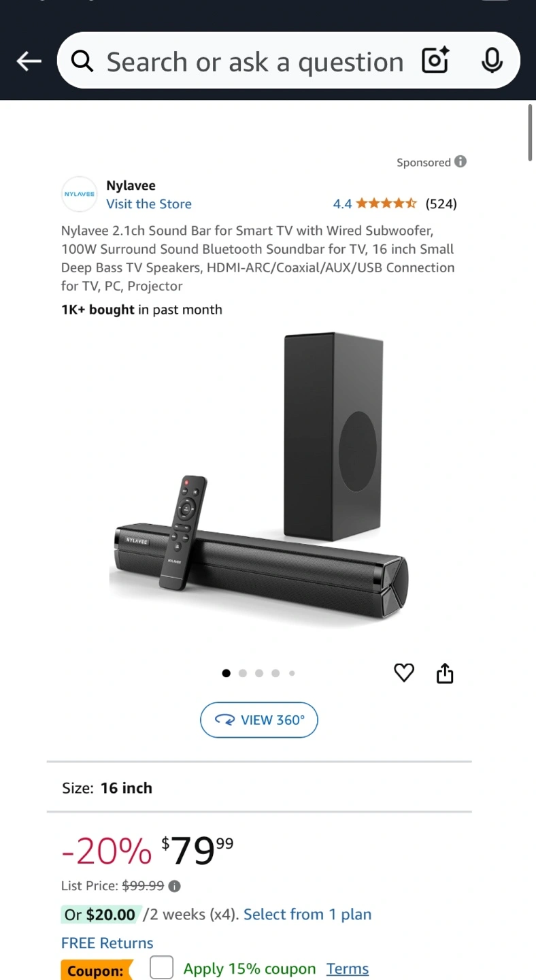
Task: Tap the magnifying glass search icon
Action: [x=82, y=61]
